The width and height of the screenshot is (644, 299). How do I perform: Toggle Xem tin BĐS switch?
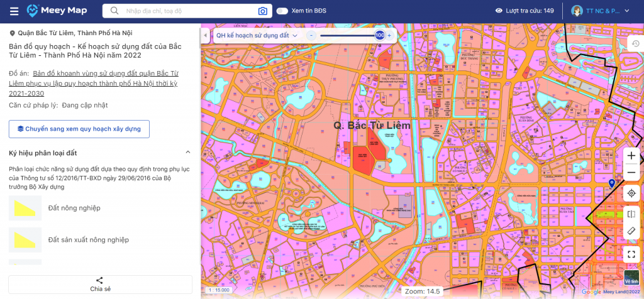[282, 11]
